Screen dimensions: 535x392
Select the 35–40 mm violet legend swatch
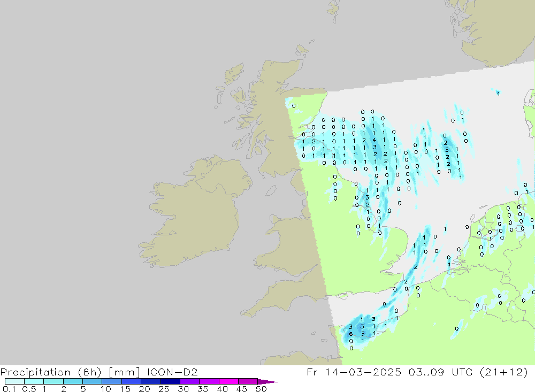point(209,381)
